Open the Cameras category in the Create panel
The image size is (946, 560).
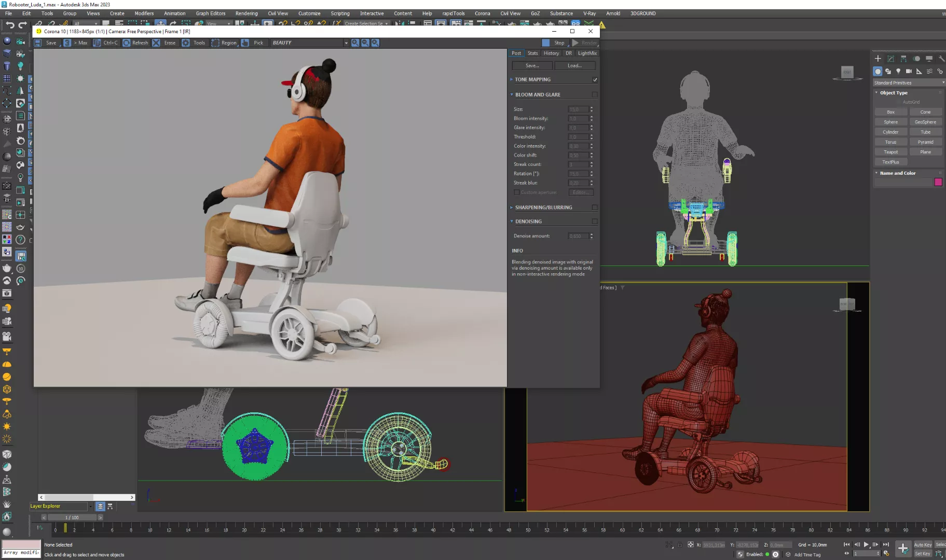(909, 72)
